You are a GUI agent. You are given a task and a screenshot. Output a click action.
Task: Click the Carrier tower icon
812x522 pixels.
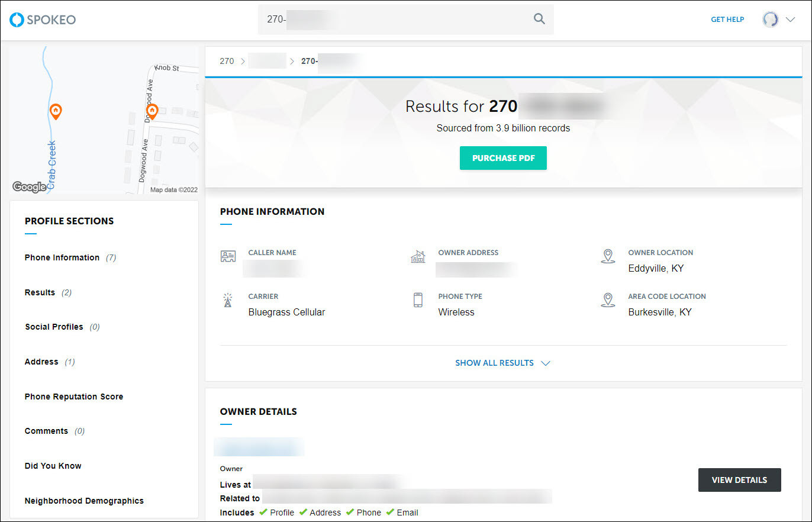(x=228, y=300)
